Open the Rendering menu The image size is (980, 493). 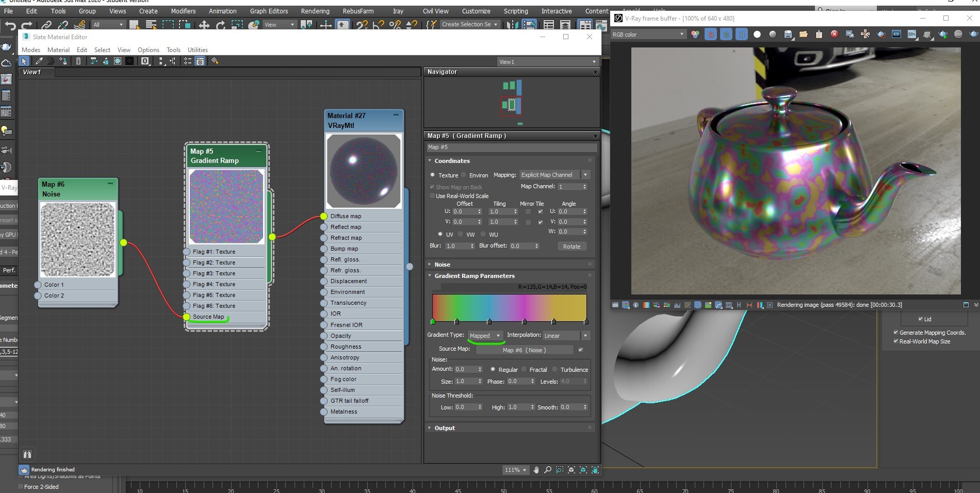pos(315,11)
